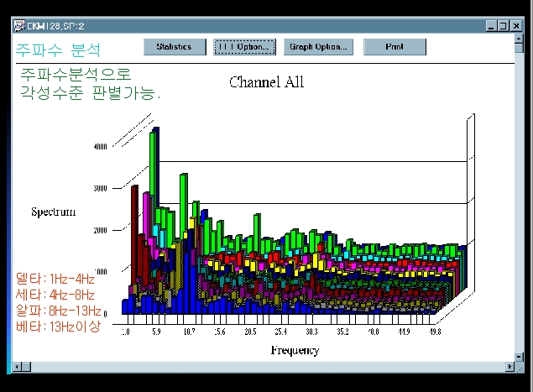
Task: Click the window title bar text CKM128,SP:2
Action: tap(55, 26)
